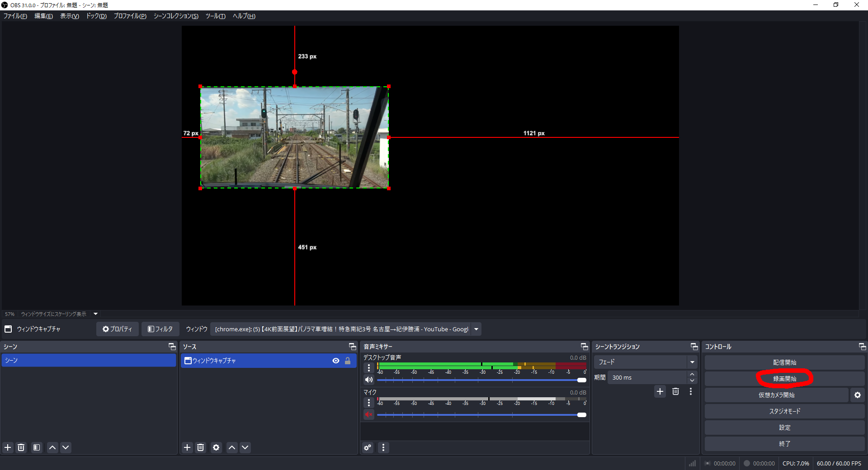
Task: Open the Scene Collection menu
Action: point(176,16)
